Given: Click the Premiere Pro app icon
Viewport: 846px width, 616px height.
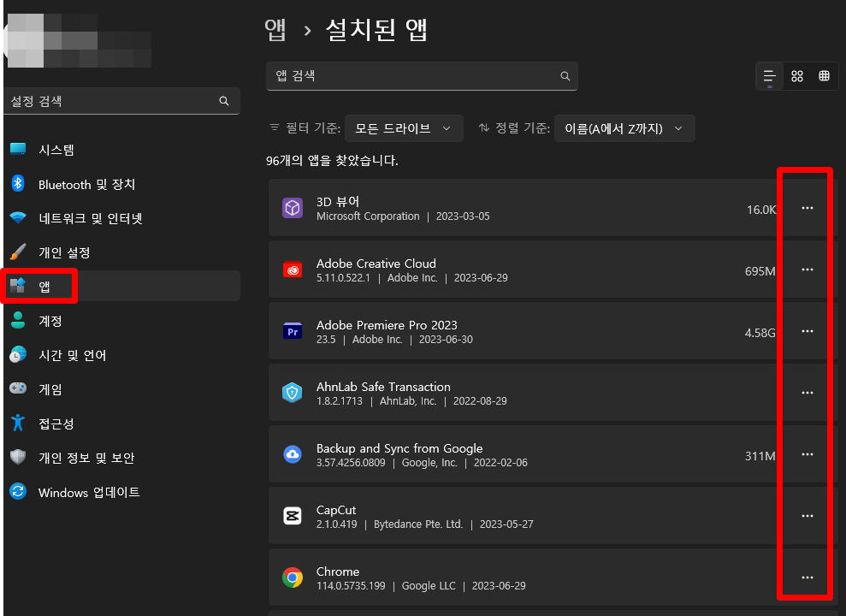Looking at the screenshot, I should click(x=293, y=331).
